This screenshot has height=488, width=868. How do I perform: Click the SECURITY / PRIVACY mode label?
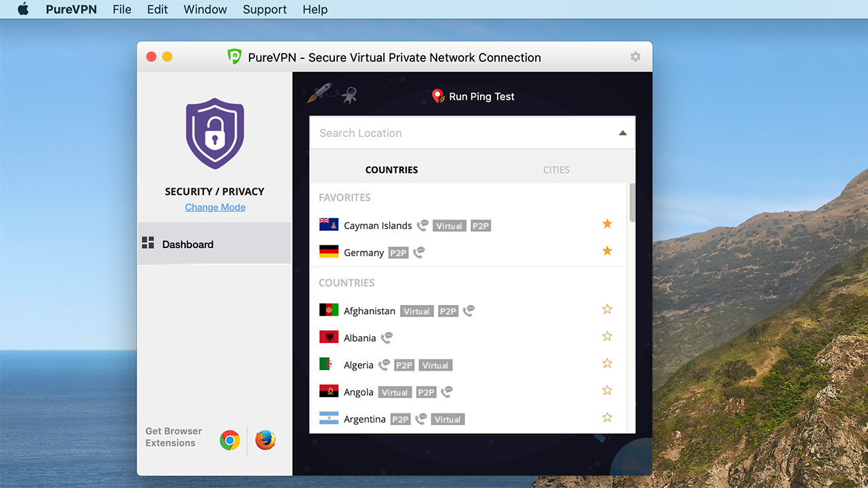point(214,192)
